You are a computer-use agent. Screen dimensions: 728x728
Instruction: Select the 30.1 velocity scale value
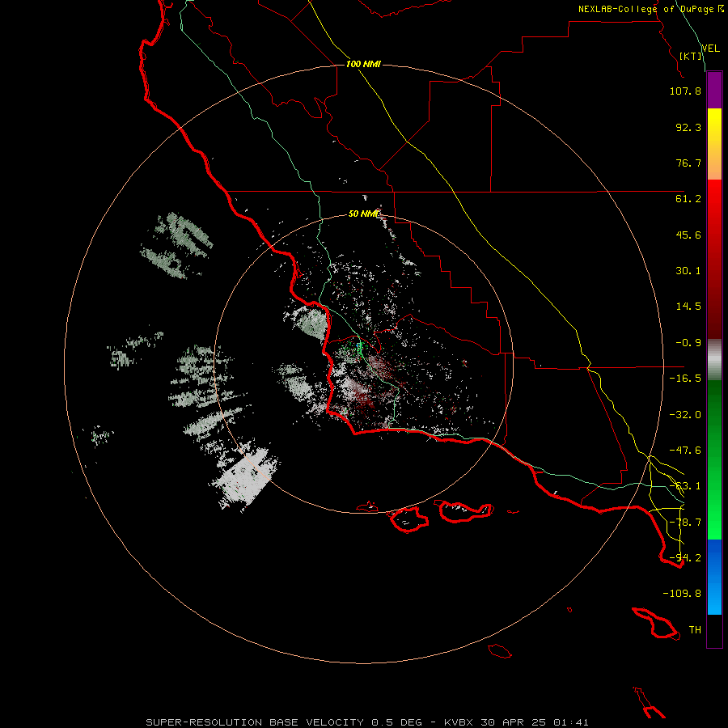(688, 271)
